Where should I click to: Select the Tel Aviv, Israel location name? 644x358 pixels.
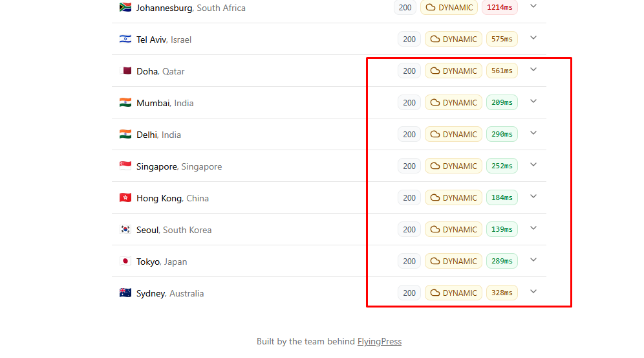pyautogui.click(x=164, y=39)
